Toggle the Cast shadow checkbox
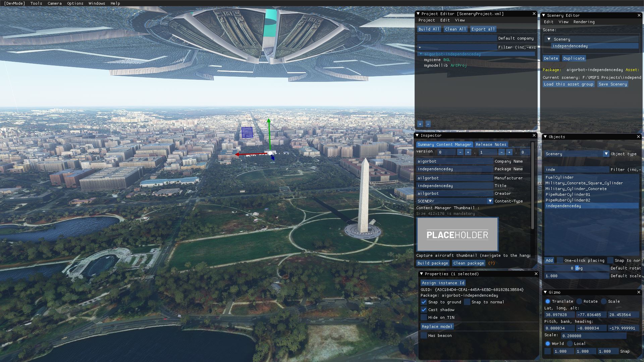Image resolution: width=644 pixels, height=362 pixels. point(424,310)
